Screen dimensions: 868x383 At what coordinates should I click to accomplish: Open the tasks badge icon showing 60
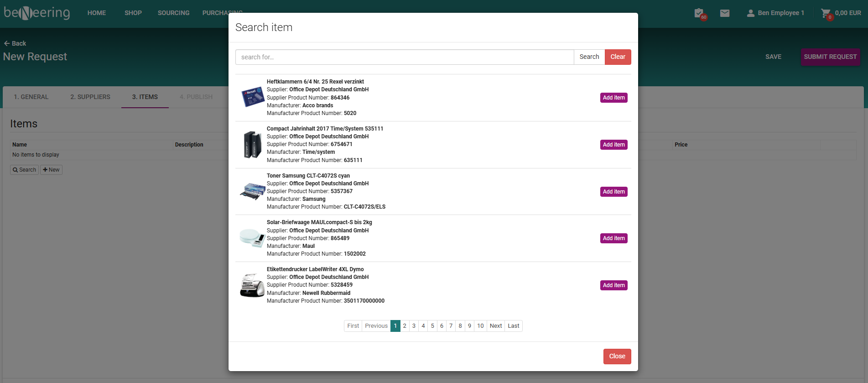(x=699, y=13)
